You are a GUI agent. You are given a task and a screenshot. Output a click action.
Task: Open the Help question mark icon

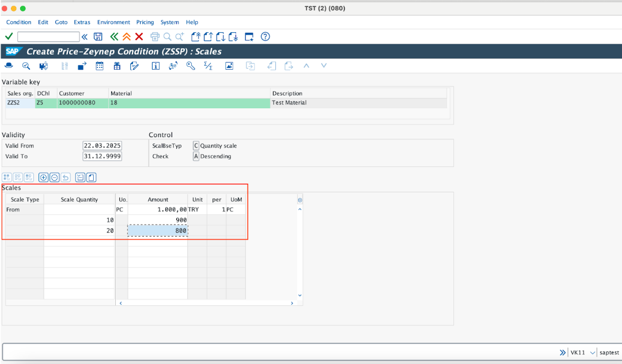[x=266, y=37]
